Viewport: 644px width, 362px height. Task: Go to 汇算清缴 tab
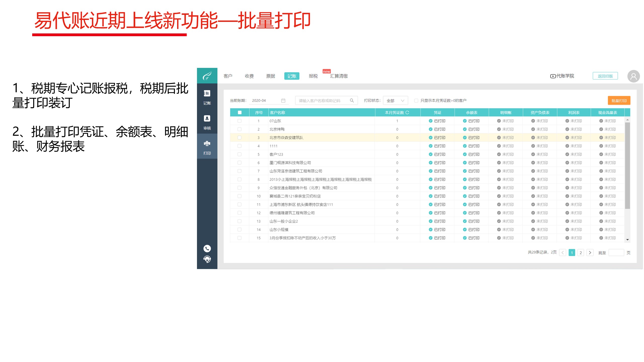coord(339,76)
